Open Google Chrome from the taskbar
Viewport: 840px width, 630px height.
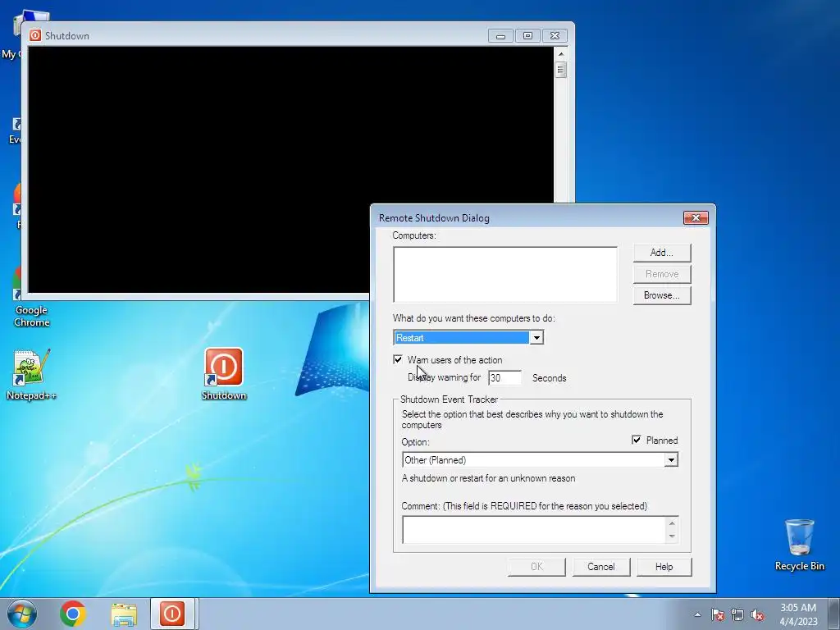(73, 614)
